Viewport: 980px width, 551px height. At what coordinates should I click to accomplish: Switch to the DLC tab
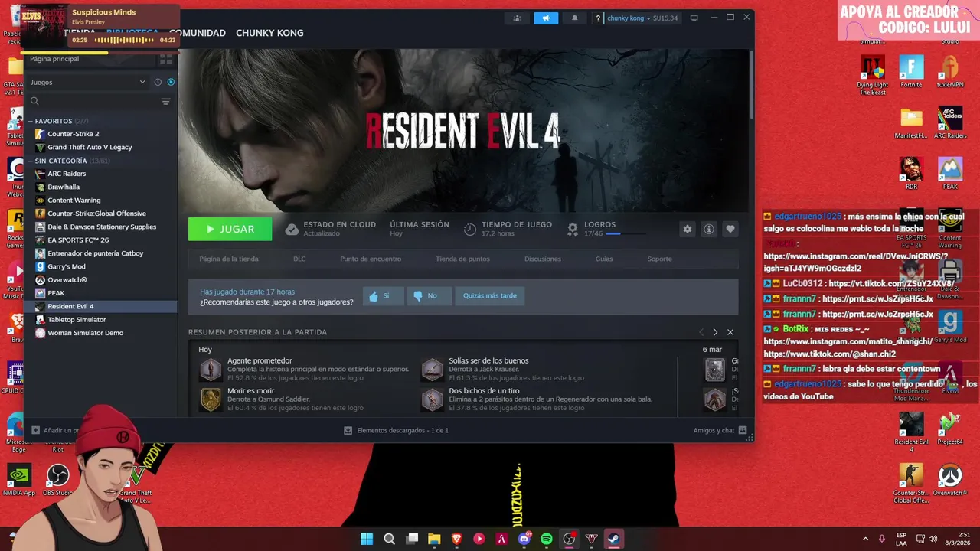[299, 259]
